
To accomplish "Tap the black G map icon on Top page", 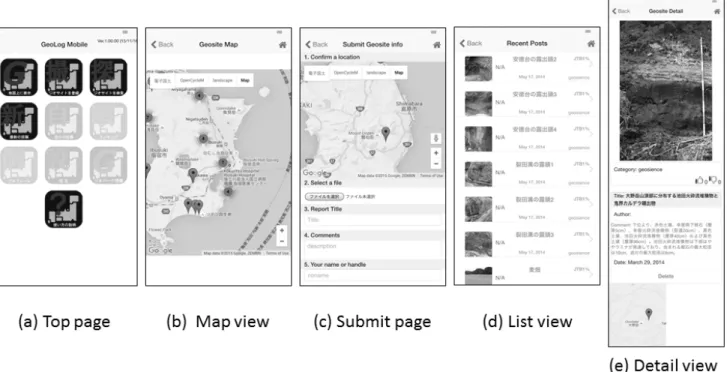I will click(19, 77).
